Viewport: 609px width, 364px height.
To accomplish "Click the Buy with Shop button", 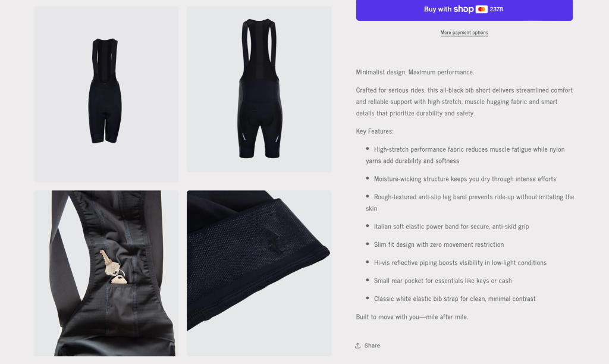I will (x=464, y=10).
